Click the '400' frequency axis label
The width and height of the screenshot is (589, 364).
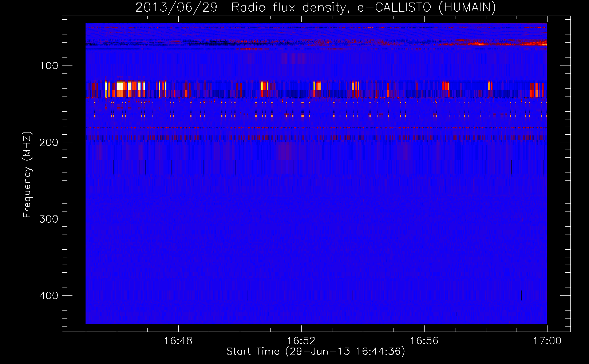coord(49,295)
